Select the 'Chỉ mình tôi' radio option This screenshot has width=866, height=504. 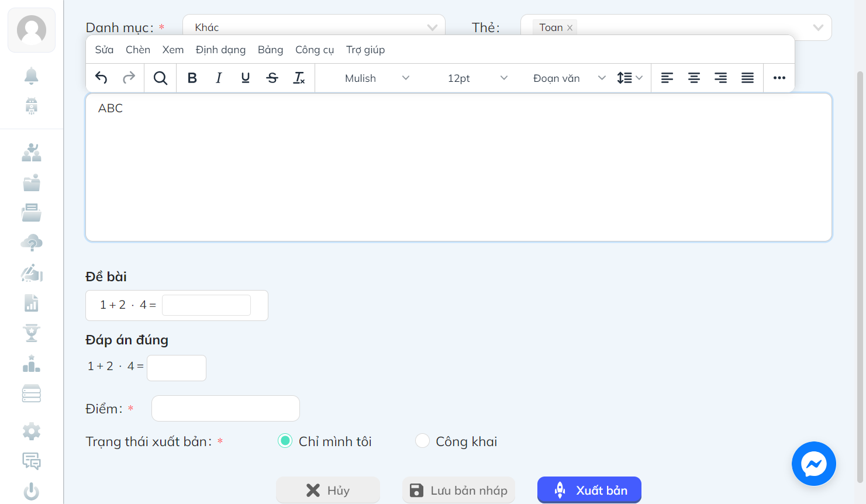285,441
